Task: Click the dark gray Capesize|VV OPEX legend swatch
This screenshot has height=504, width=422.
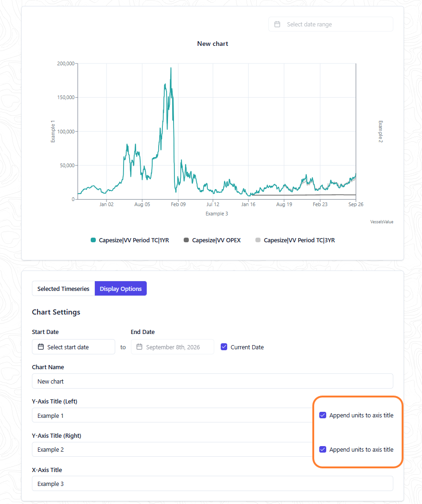Action: [x=186, y=240]
